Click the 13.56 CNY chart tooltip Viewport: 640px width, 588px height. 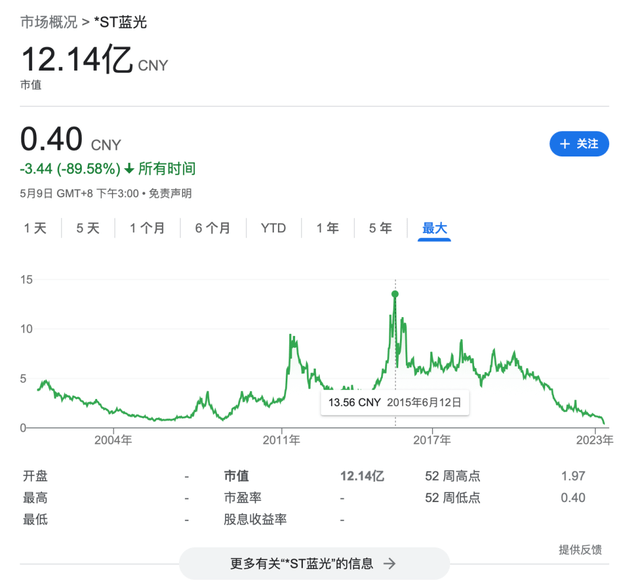click(x=395, y=403)
